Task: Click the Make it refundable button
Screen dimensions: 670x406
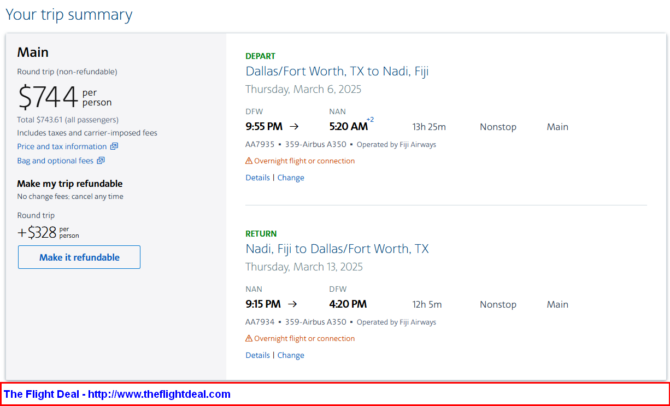Action: pos(79,257)
